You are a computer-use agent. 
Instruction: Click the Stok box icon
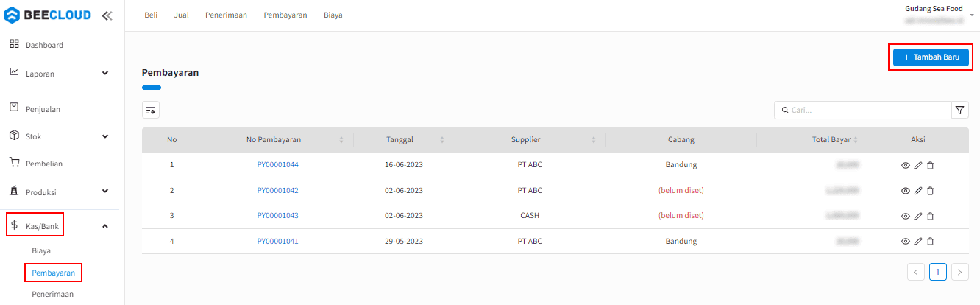pos(14,136)
